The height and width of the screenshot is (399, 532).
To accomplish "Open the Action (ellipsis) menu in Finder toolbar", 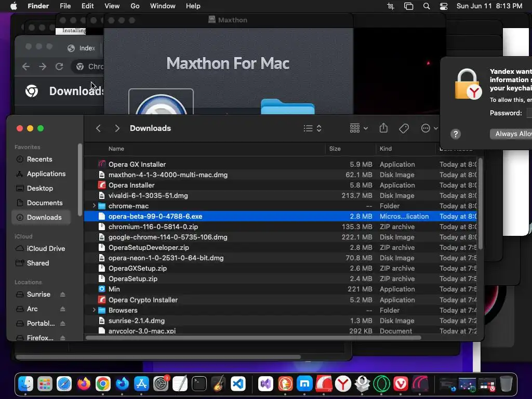I will point(429,128).
